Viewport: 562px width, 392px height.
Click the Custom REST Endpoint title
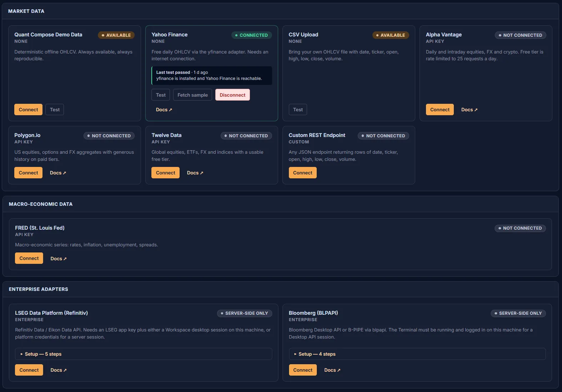tap(317, 135)
